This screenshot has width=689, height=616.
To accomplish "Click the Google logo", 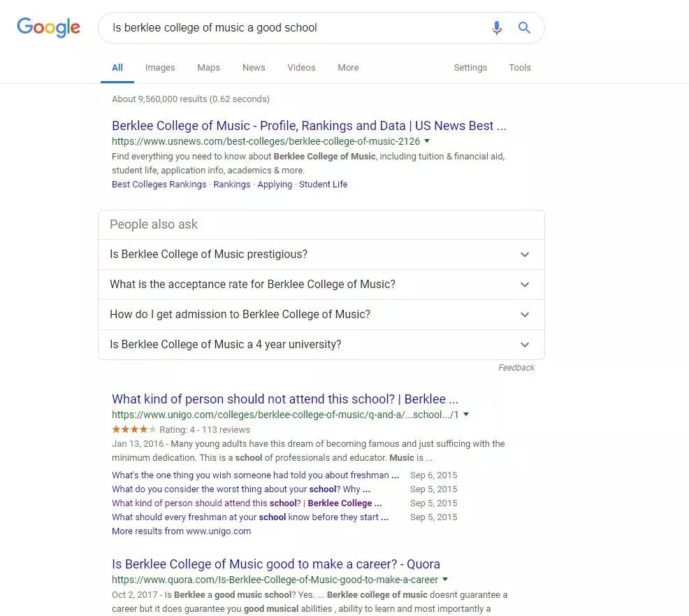I will pyautogui.click(x=48, y=27).
